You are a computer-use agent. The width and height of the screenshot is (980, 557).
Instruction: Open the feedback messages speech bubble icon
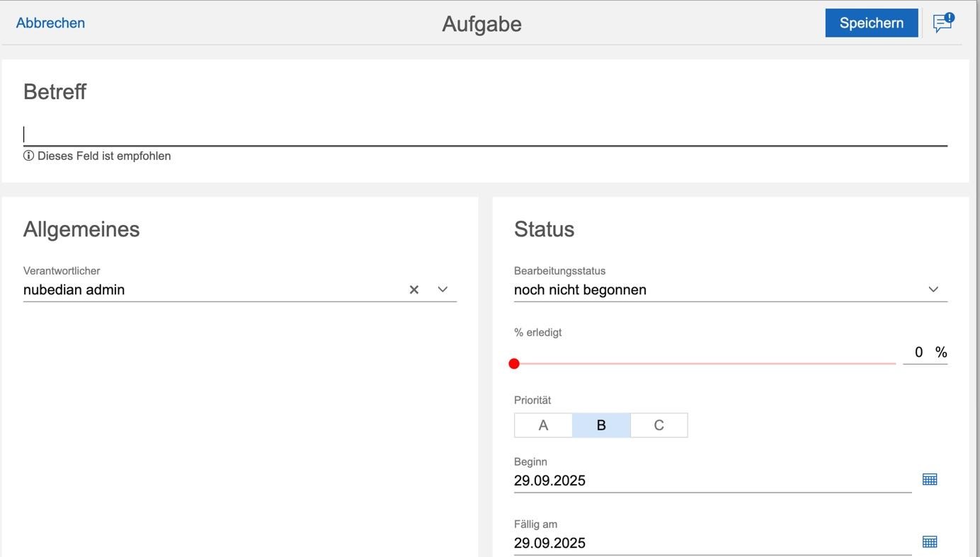[x=942, y=23]
